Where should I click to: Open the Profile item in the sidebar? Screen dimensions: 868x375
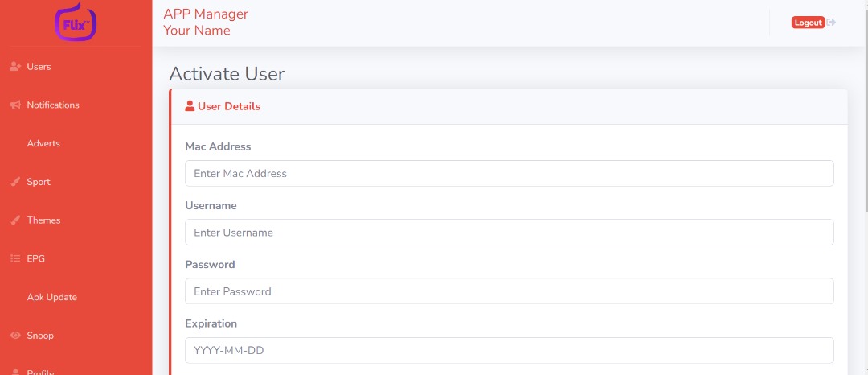tap(40, 372)
